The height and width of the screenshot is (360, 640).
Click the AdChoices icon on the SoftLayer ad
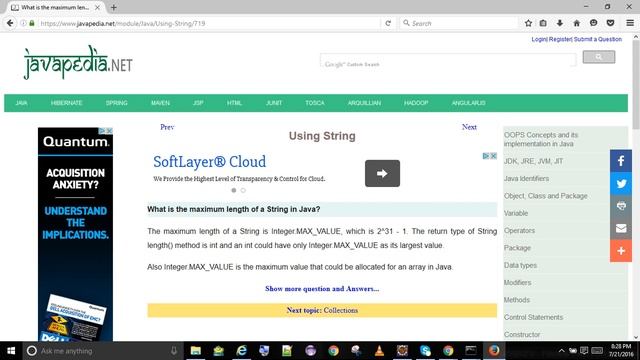(x=486, y=156)
